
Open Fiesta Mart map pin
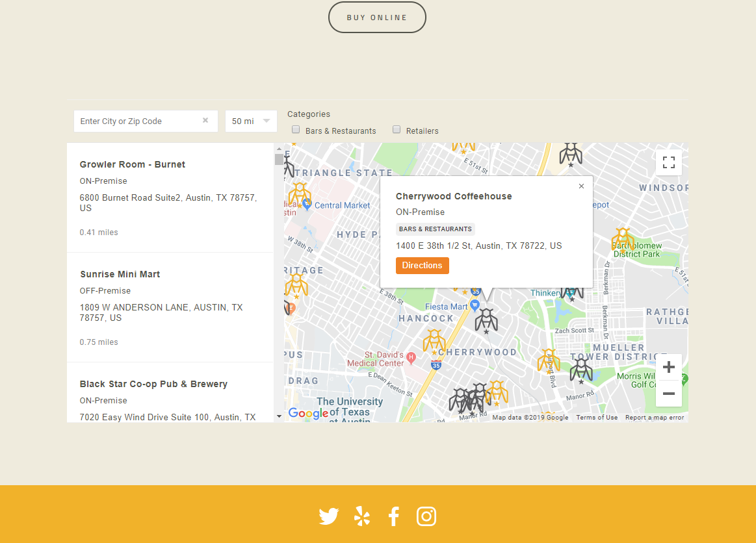pyautogui.click(x=475, y=305)
